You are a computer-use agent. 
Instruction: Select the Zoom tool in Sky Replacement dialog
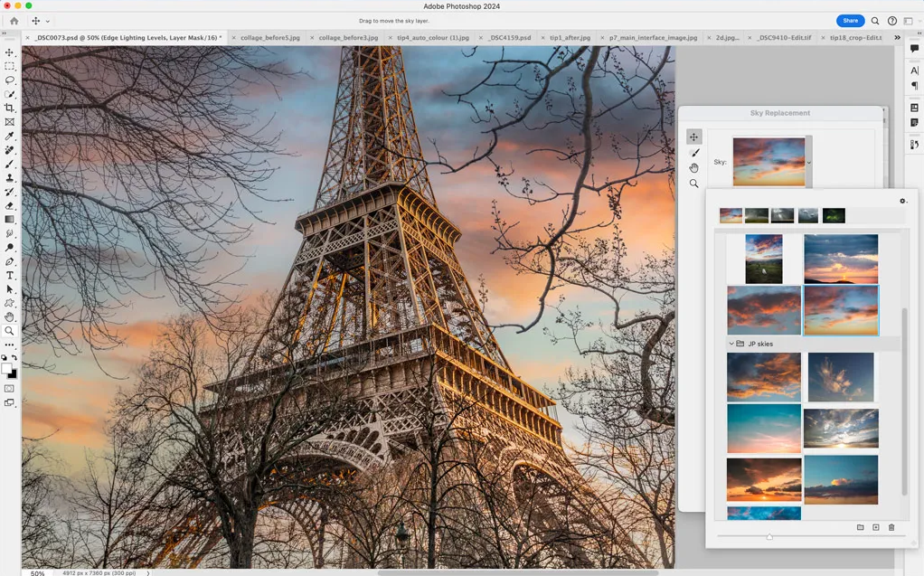[693, 184]
